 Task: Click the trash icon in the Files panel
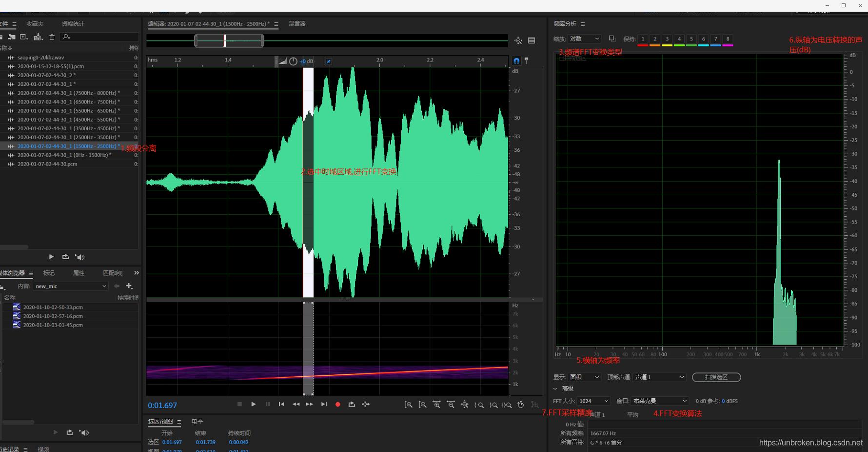pos(52,37)
